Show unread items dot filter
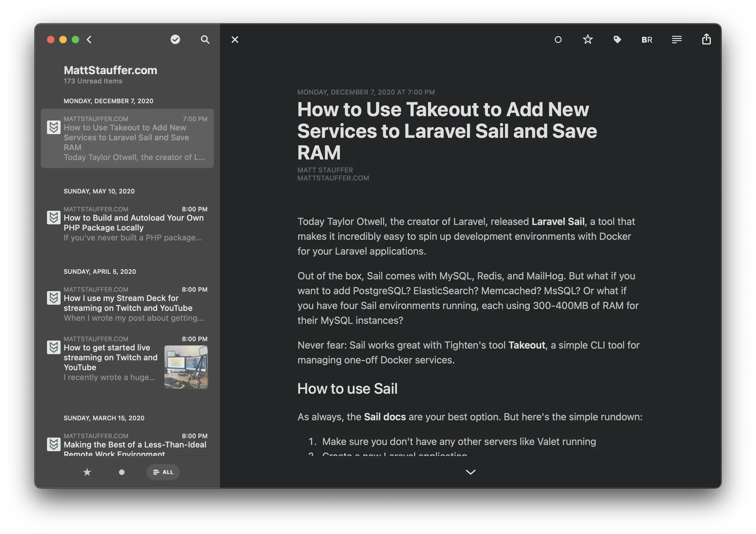The height and width of the screenshot is (534, 756). (x=121, y=472)
